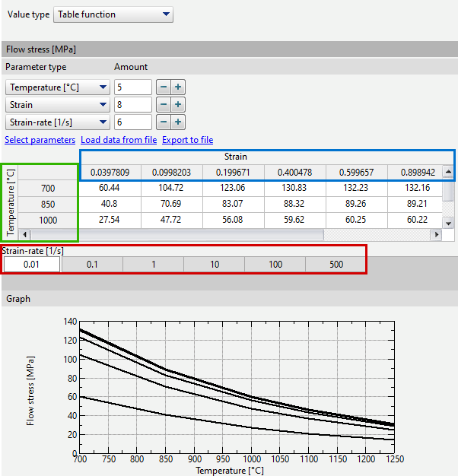Viewport: 458px width, 476px height.
Task: Select the 0.1 strain-rate tab
Action: (92, 265)
